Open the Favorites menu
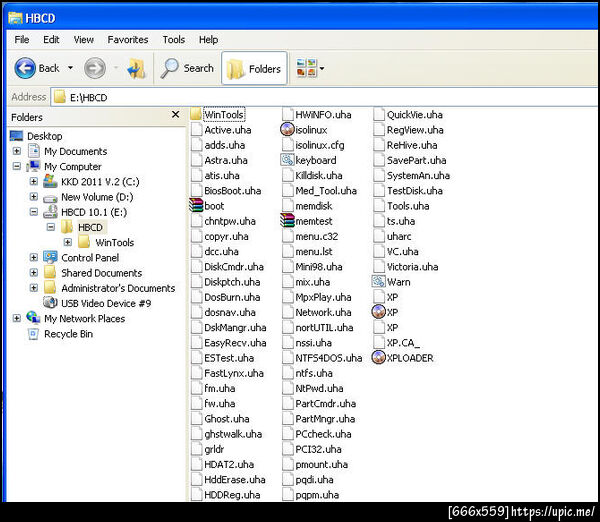This screenshot has width=600, height=522. click(127, 39)
